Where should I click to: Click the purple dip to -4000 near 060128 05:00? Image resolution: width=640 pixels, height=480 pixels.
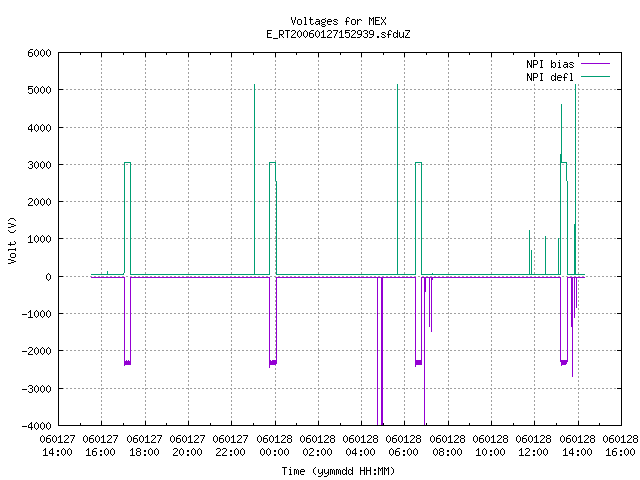pyautogui.click(x=380, y=351)
